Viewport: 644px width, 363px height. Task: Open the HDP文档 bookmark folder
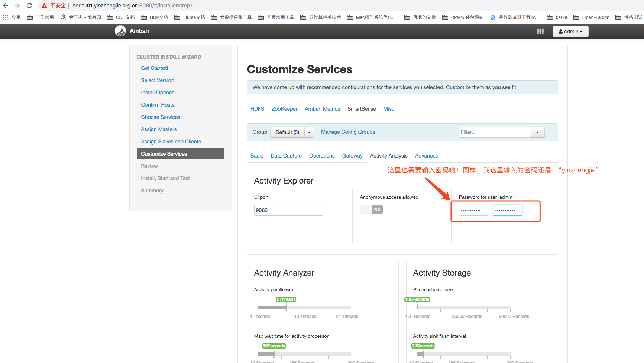155,17
